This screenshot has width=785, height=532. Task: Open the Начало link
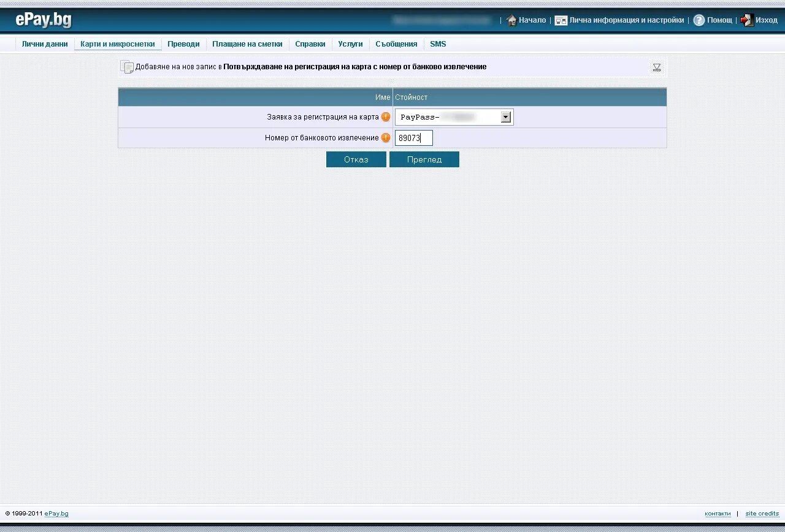(x=532, y=20)
